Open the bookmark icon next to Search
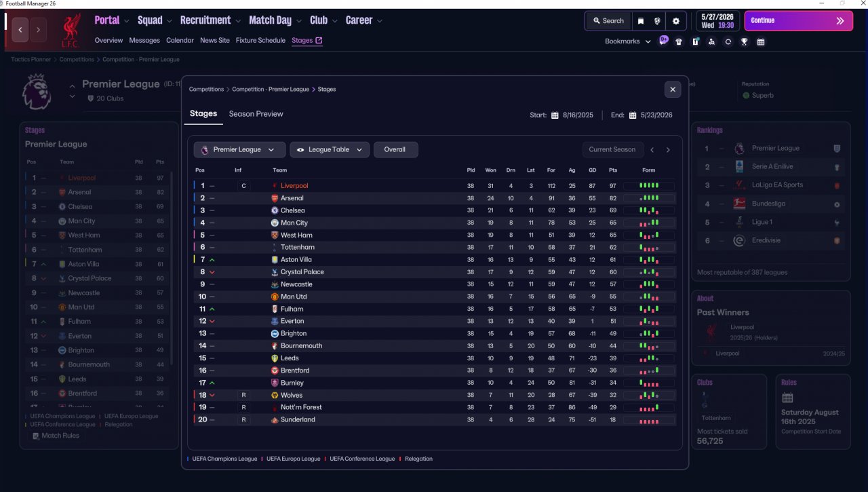868x492 pixels. 641,21
